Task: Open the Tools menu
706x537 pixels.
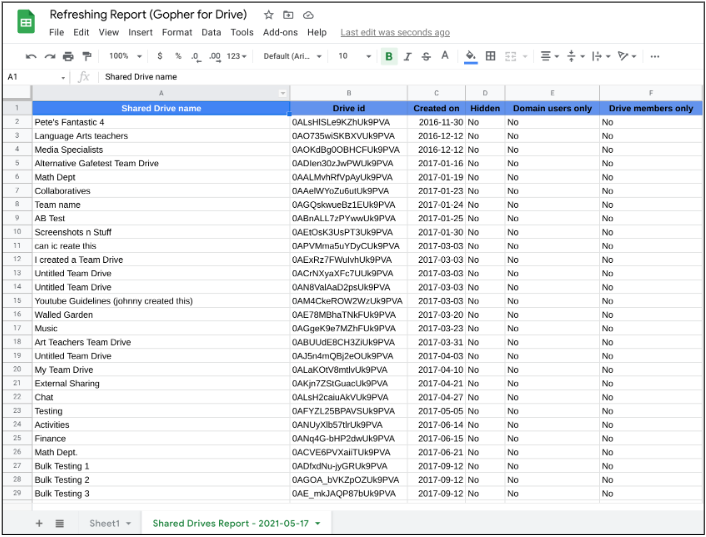Action: click(242, 32)
